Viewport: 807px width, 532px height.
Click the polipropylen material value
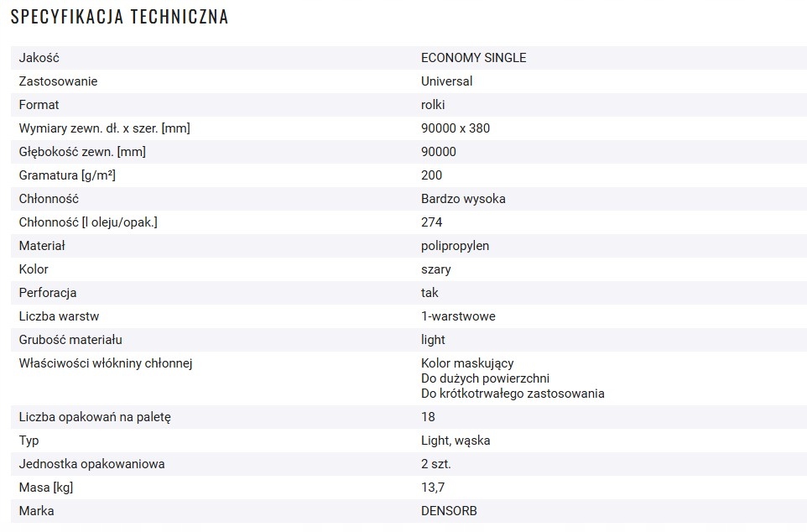click(x=455, y=246)
